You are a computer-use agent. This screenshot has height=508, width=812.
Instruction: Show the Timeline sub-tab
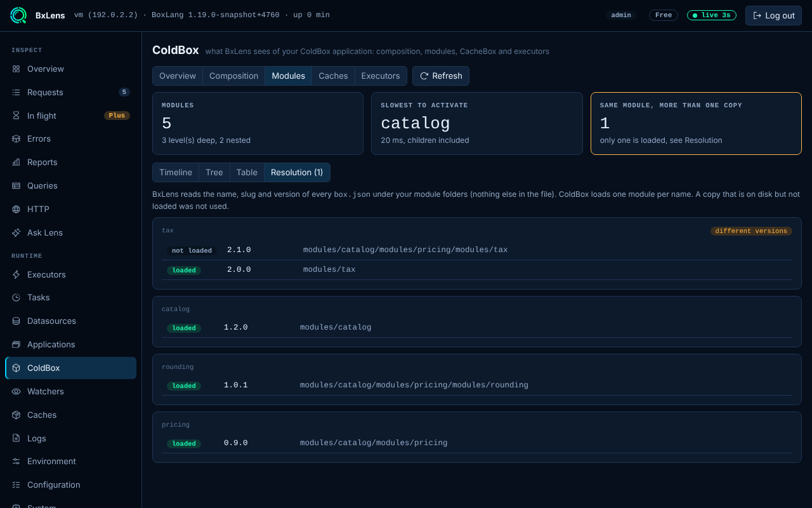coord(176,172)
